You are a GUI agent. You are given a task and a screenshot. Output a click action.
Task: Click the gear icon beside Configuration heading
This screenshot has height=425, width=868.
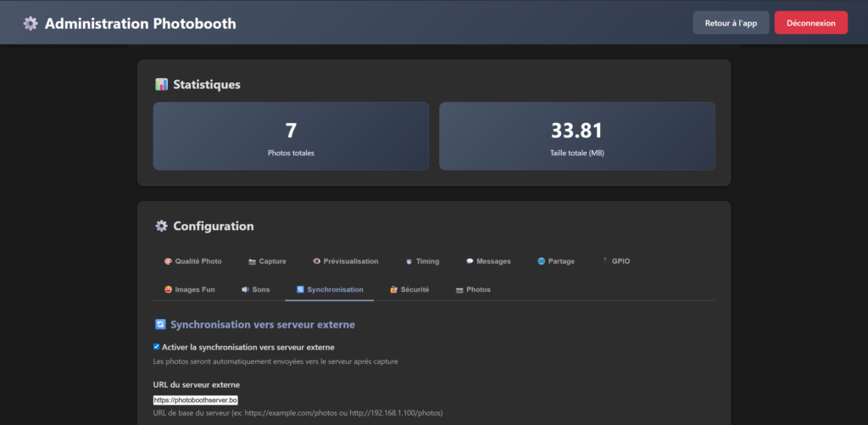point(161,226)
